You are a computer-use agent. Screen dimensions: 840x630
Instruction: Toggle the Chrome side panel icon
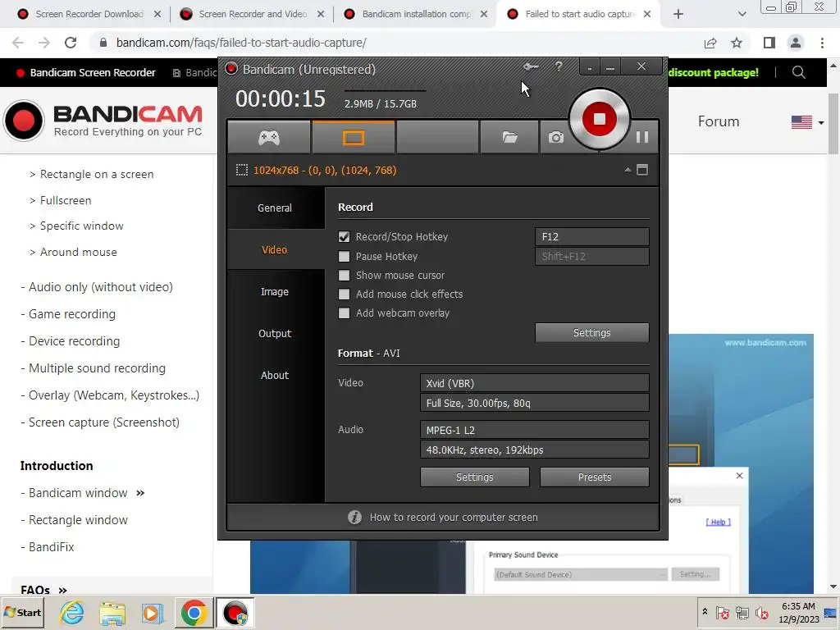coord(769,43)
